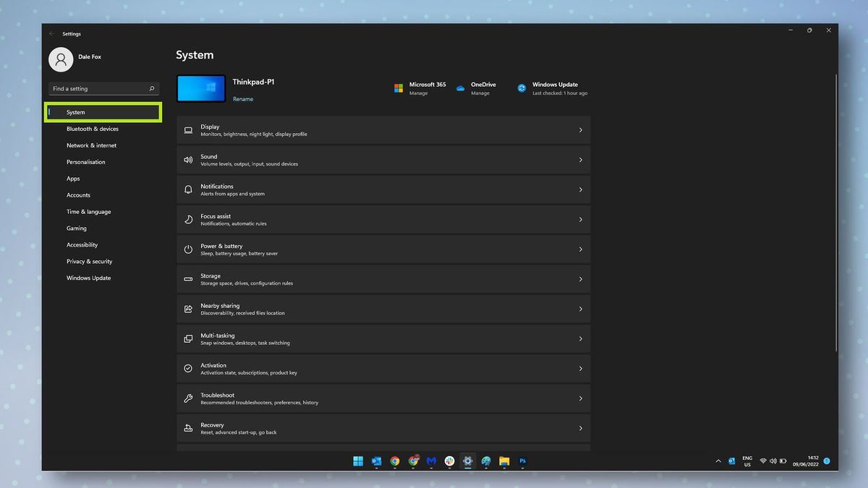Viewport: 868px width, 488px height.
Task: Select the Multi-tasking icon
Action: (x=189, y=338)
